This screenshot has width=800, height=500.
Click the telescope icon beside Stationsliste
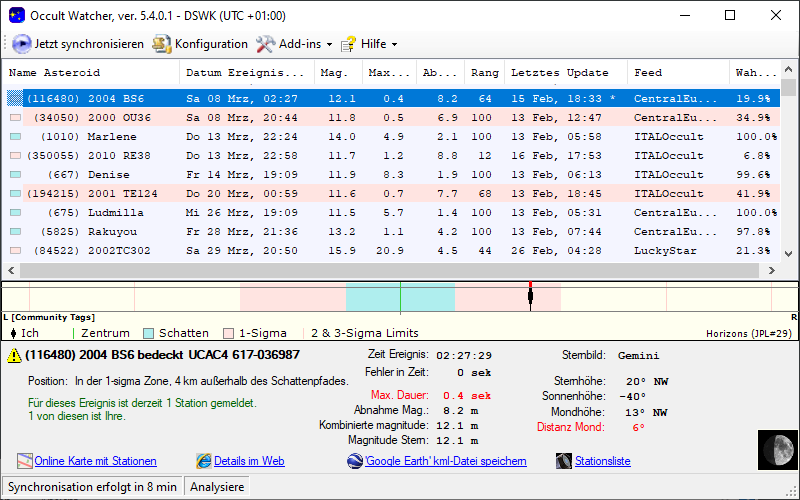coord(564,461)
